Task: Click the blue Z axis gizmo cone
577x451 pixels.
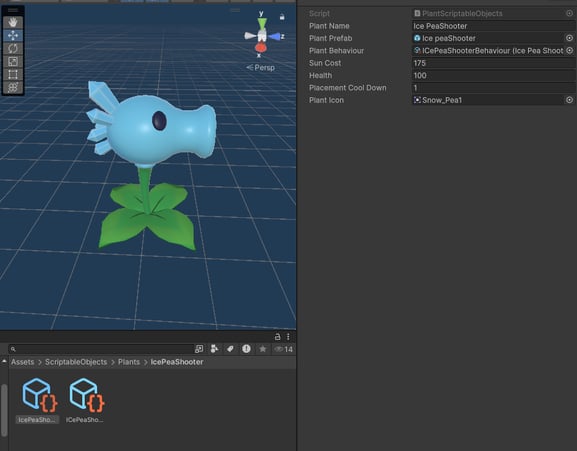Action: pos(274,36)
